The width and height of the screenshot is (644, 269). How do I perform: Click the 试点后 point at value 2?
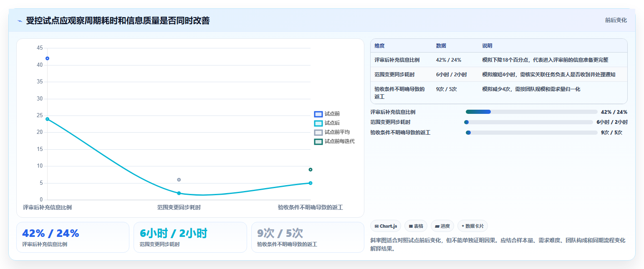179,193
